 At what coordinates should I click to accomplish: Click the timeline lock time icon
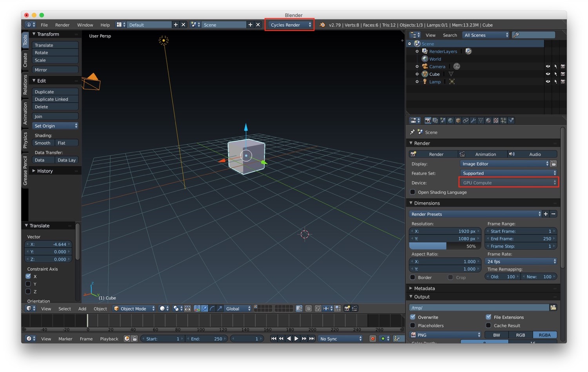click(135, 339)
